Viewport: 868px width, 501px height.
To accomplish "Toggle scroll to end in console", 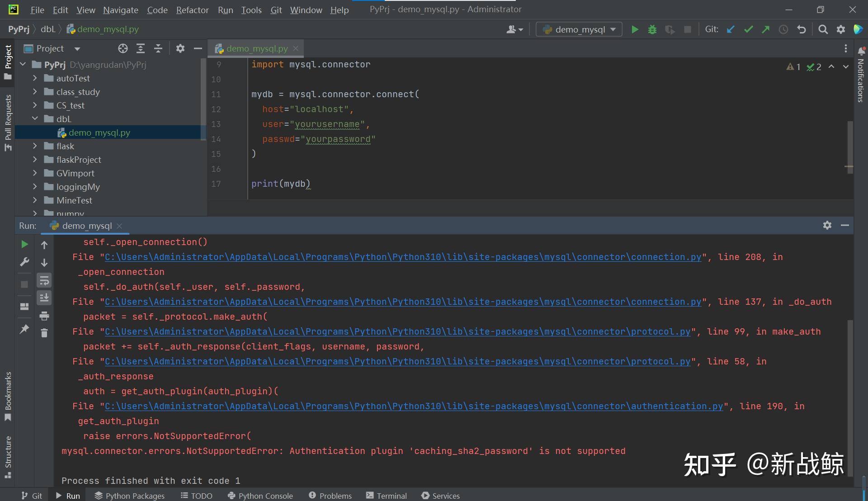I will tap(44, 298).
